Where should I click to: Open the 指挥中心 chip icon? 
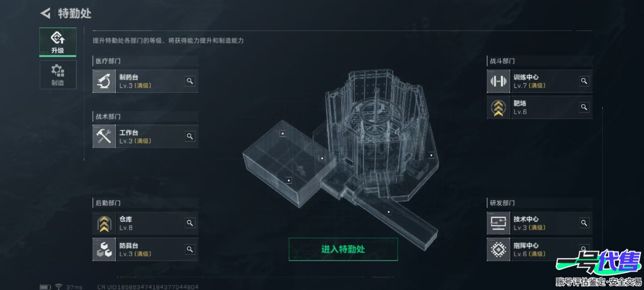pyautogui.click(x=499, y=249)
